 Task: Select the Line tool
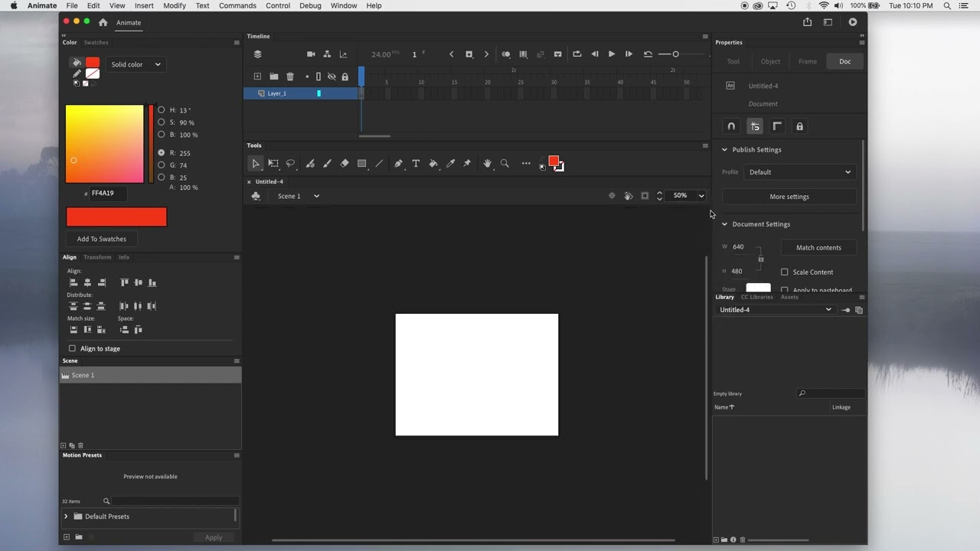[379, 164]
